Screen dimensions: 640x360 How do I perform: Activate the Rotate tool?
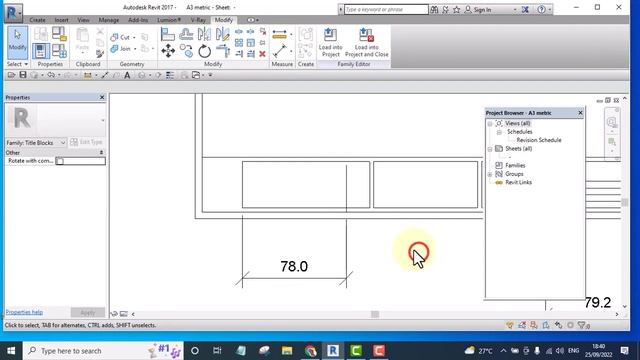[204, 51]
